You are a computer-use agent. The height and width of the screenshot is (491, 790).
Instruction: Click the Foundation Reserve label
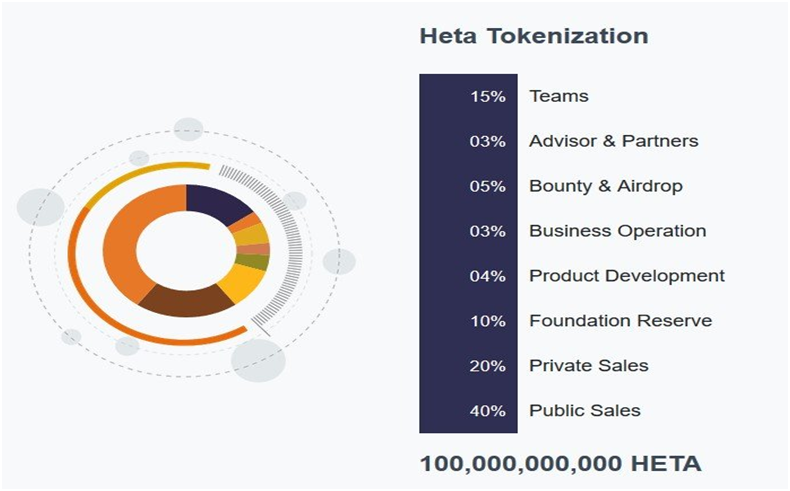tap(621, 321)
